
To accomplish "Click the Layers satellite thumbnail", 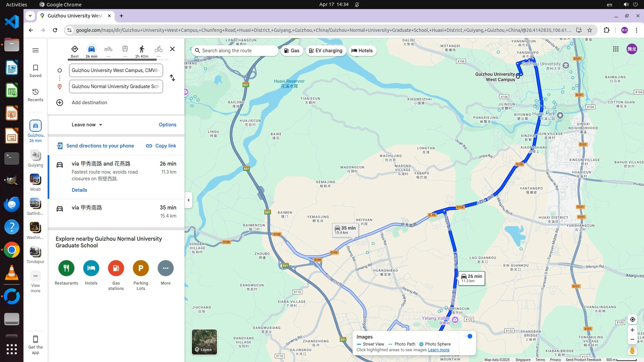I will tap(204, 342).
